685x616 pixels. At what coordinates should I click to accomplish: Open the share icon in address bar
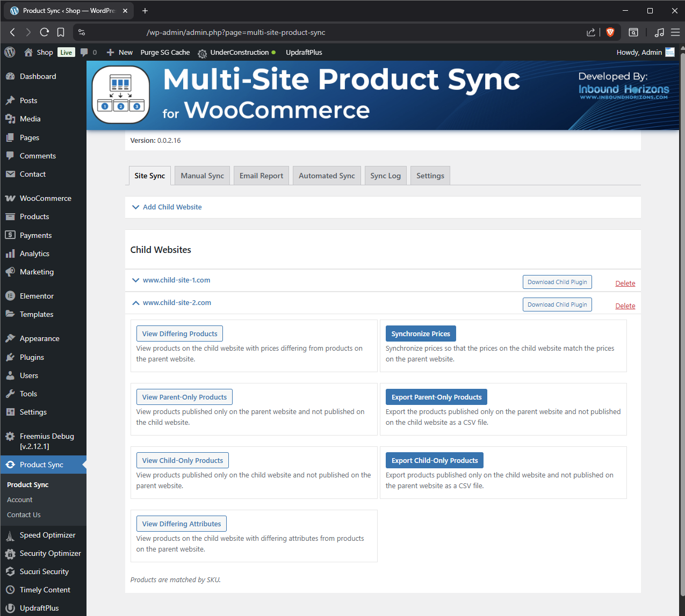click(x=591, y=32)
